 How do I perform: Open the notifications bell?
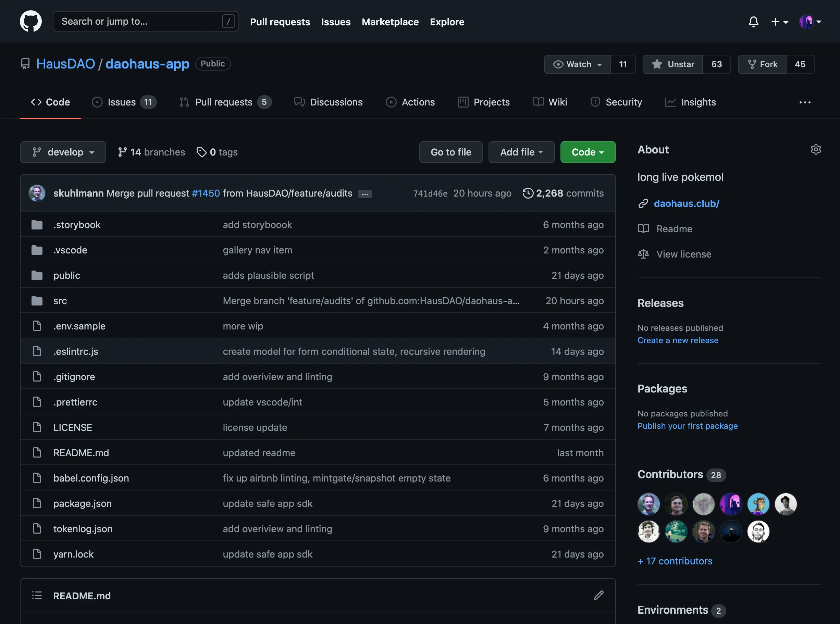753,22
